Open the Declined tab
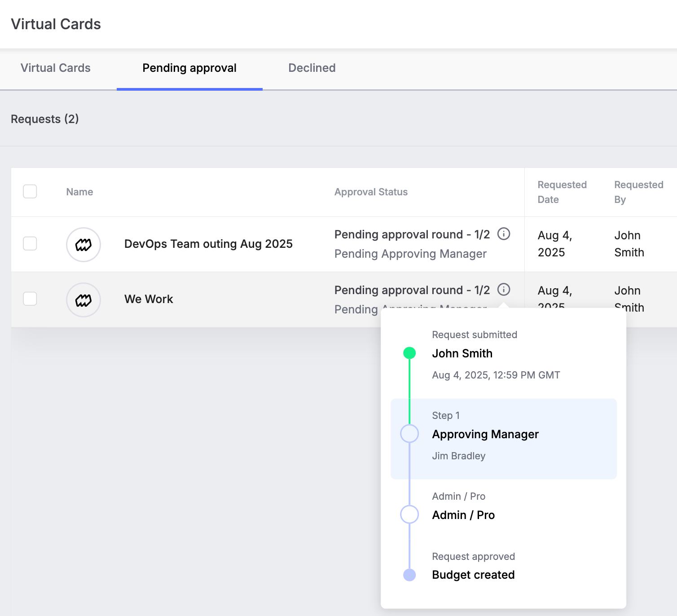This screenshot has height=616, width=677. pyautogui.click(x=312, y=68)
